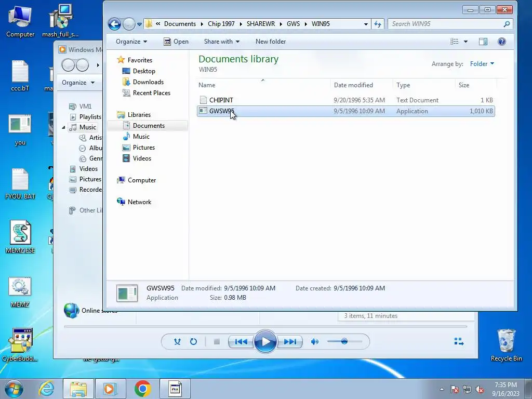Open Chrome from the taskbar
The width and height of the screenshot is (532, 399).
pos(142,389)
